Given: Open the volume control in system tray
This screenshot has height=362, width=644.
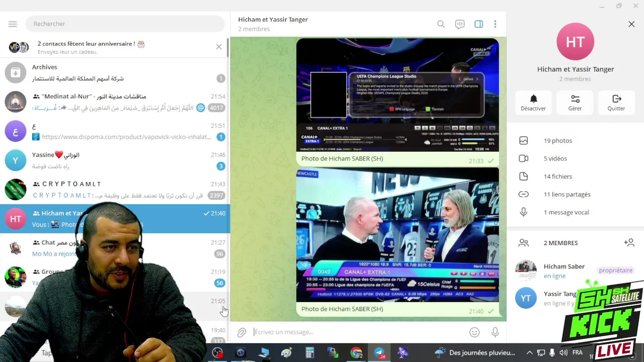Looking at the screenshot, I should pos(563,353).
